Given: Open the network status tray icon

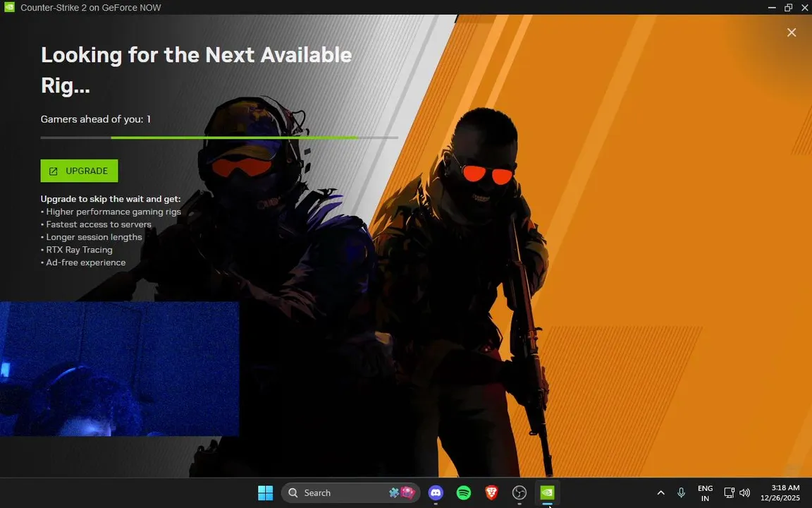Looking at the screenshot, I should coord(729,492).
